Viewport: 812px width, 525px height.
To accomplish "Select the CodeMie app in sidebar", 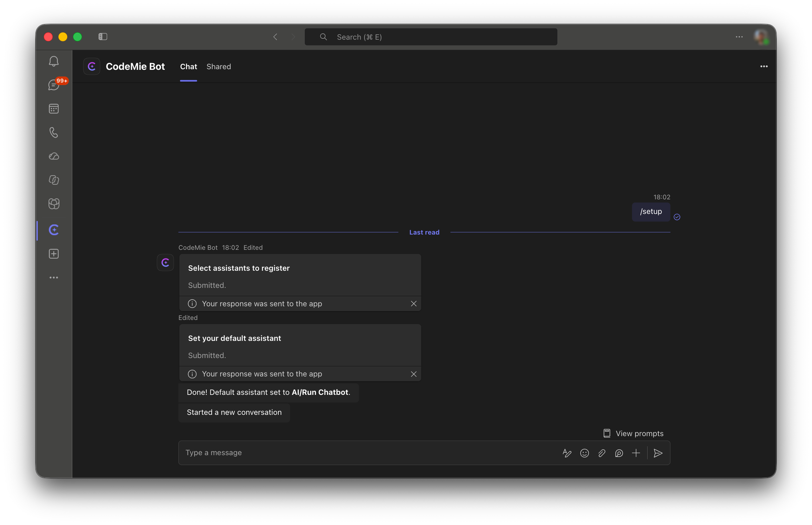I will tap(54, 230).
